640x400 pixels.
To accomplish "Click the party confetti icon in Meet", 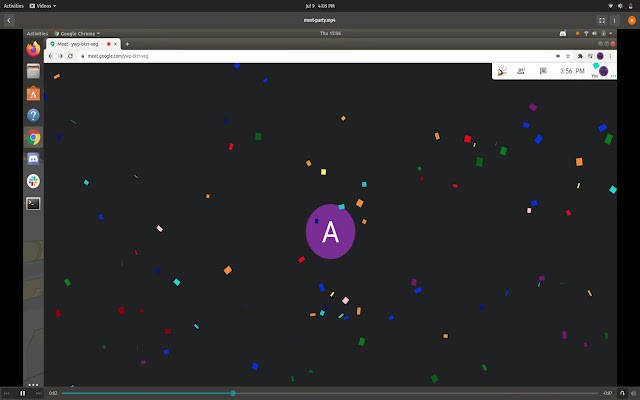I will pyautogui.click(x=502, y=70).
